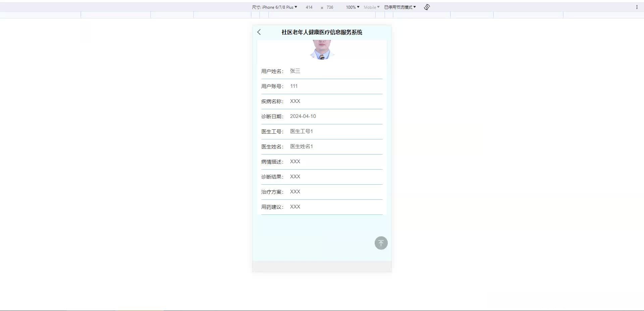Image resolution: width=644 pixels, height=311 pixels.
Task: Select the 用户姓名 field showing 张三
Action: (295, 71)
